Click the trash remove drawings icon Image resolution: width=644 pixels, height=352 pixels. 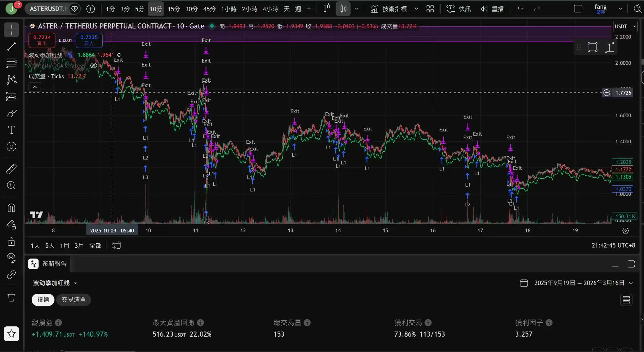pyautogui.click(x=11, y=297)
